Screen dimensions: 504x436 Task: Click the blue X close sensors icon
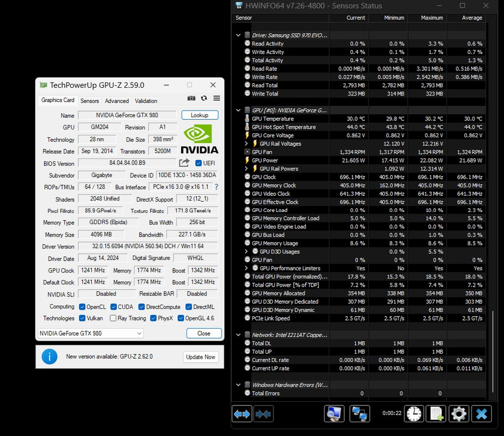(x=481, y=414)
